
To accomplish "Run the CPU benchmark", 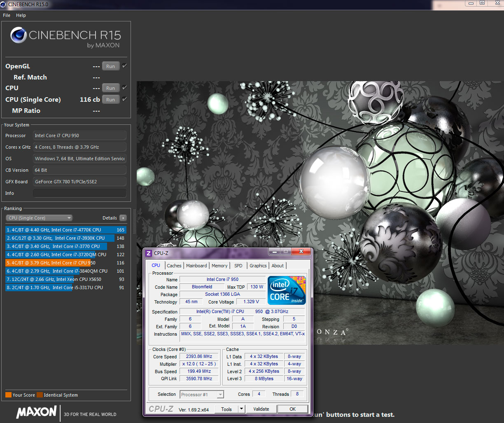I will point(111,88).
